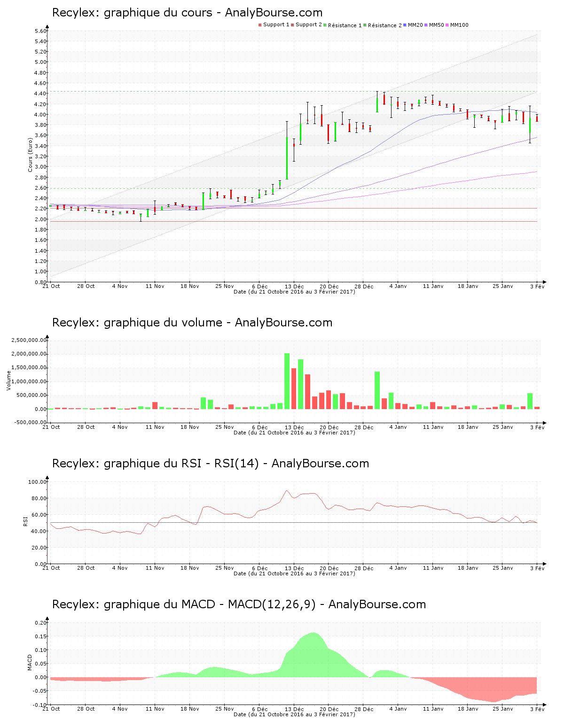The width and height of the screenshot is (564, 728).
Task: Click the 0.20 value on MACD axis
Action: coord(40,623)
